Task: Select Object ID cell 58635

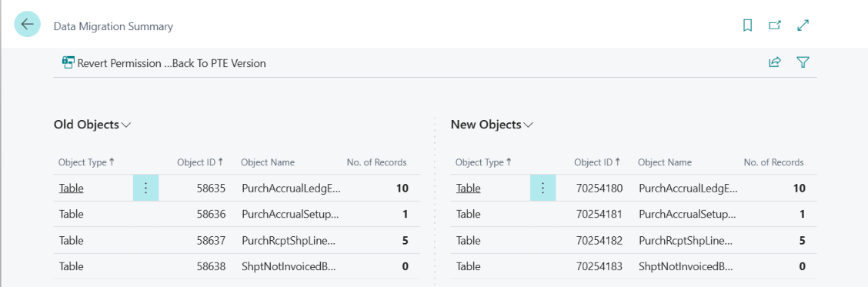Action: click(211, 188)
